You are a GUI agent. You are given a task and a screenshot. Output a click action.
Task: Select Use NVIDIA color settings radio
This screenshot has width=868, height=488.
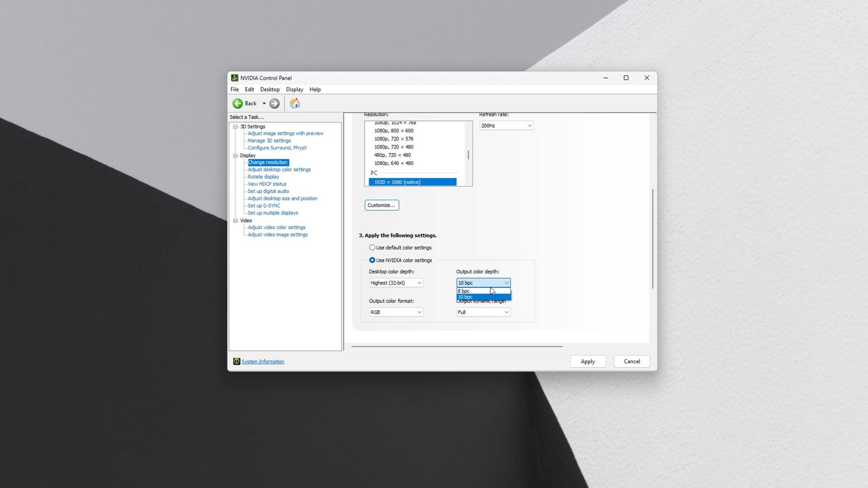(x=372, y=260)
